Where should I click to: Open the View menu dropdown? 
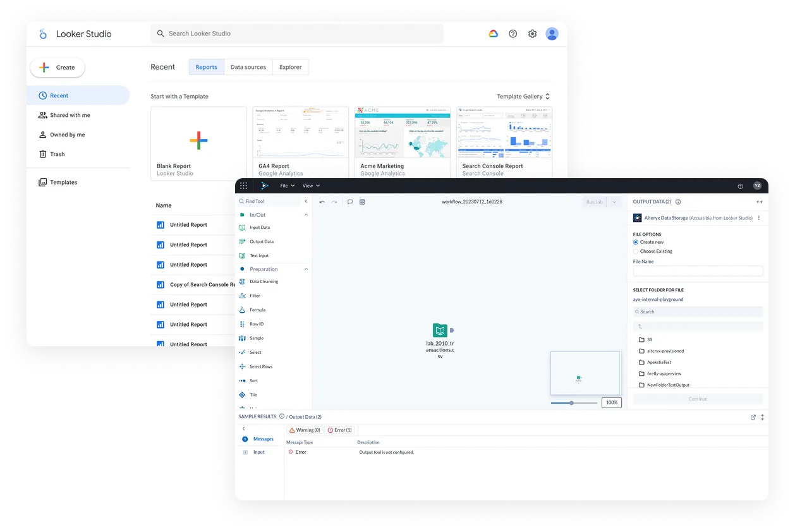[311, 186]
